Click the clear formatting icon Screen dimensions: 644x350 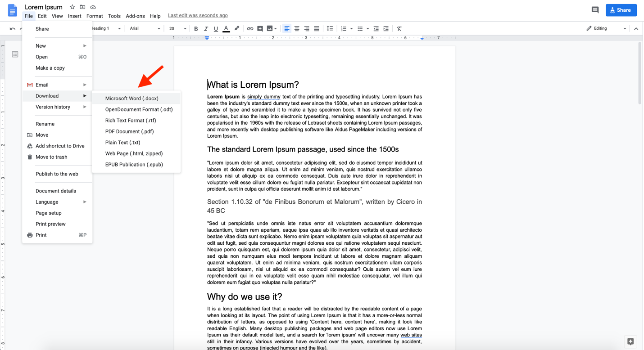[x=399, y=29]
